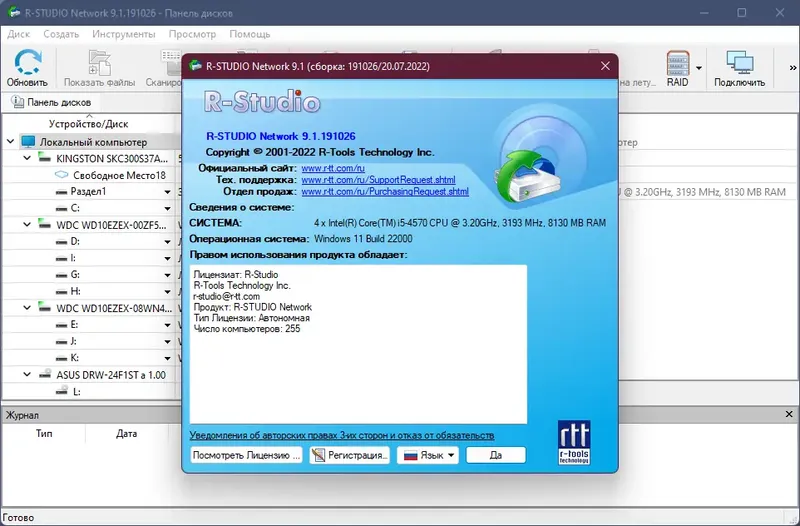Click inside the license information text box
Screen dimensions: 800x526
tap(358, 344)
